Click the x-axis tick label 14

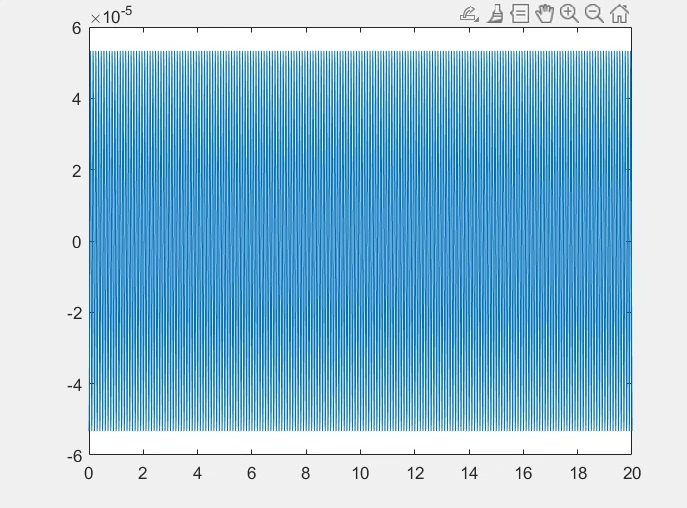[x=469, y=473]
